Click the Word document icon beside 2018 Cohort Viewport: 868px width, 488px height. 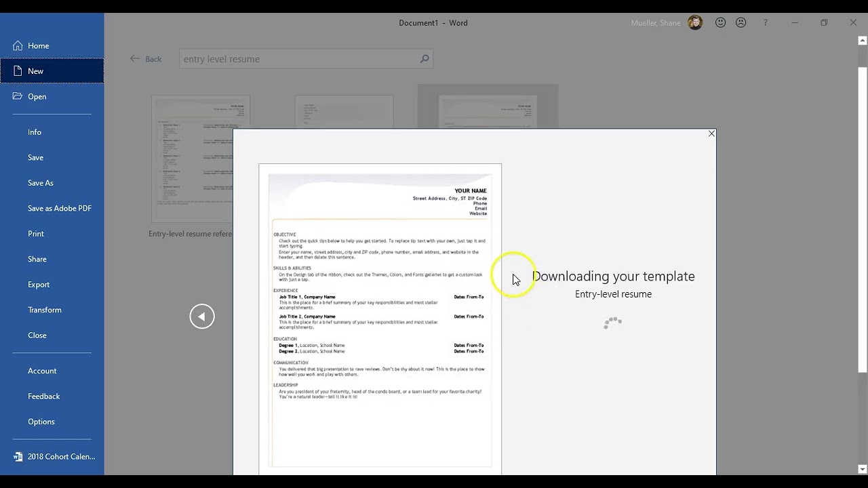(x=18, y=457)
